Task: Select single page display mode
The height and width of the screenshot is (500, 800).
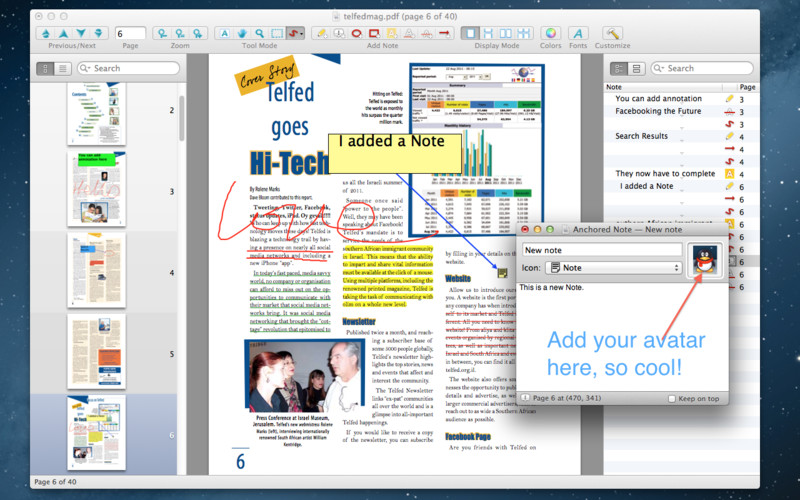Action: 470,33
